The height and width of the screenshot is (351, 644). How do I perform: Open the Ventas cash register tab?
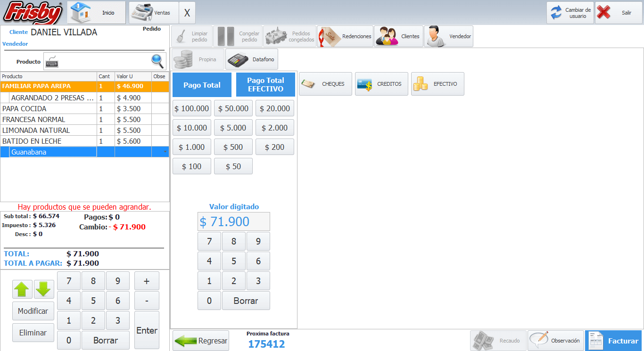point(154,13)
